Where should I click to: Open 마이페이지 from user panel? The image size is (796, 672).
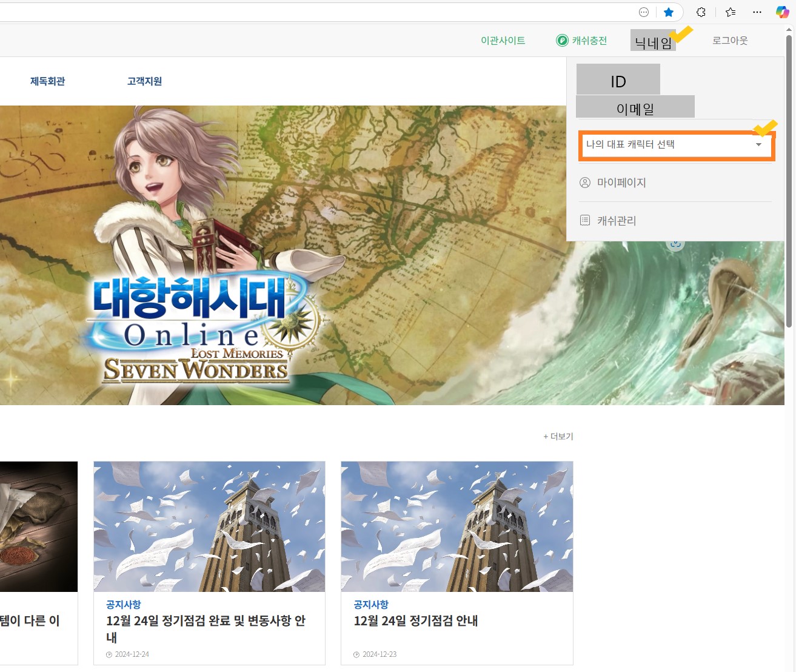(621, 183)
